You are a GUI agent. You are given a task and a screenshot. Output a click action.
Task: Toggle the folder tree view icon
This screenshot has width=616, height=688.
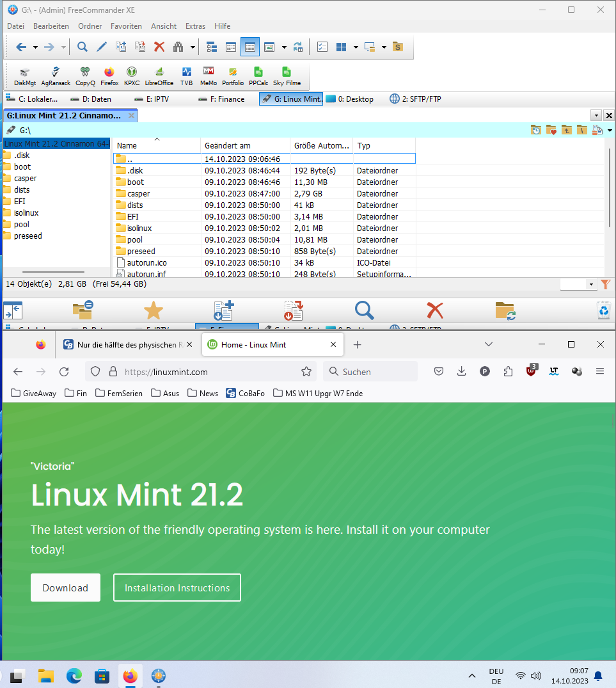pyautogui.click(x=212, y=47)
